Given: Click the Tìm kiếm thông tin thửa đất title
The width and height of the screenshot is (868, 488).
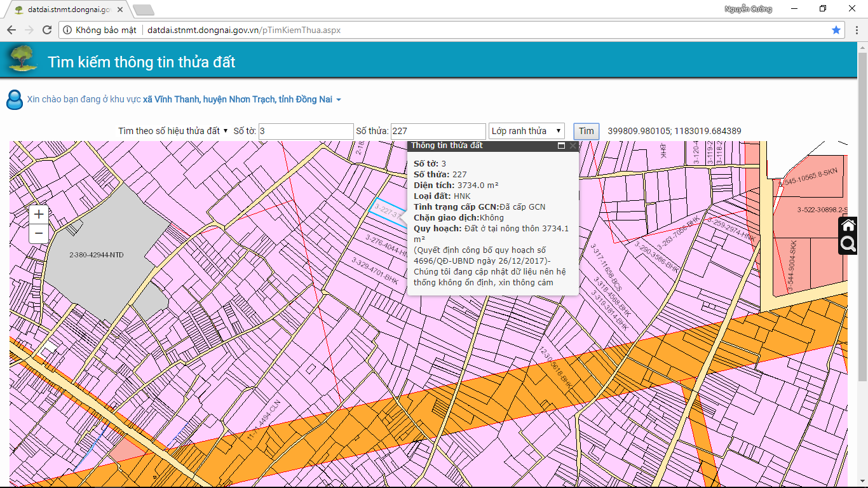Looking at the screenshot, I should (x=142, y=62).
